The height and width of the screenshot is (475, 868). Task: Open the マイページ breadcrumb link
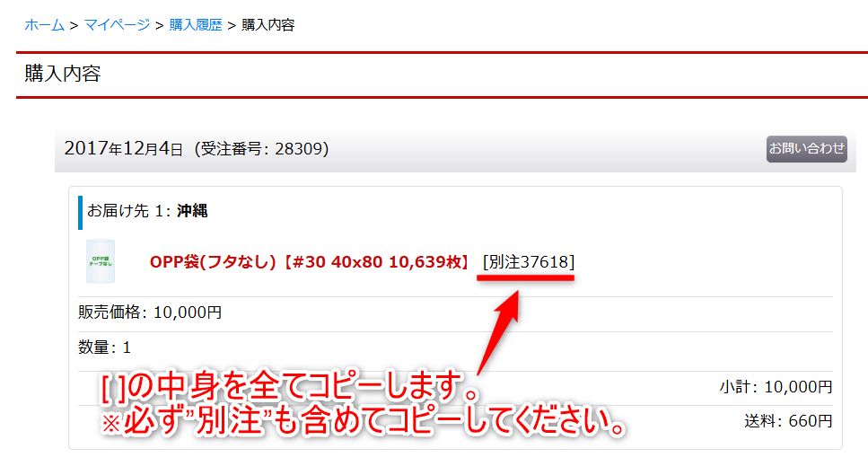[117, 25]
